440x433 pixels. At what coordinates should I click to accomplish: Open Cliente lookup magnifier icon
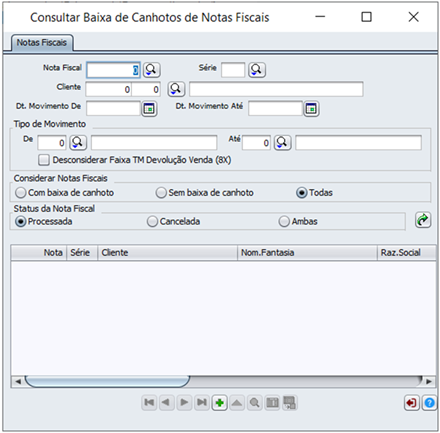pos(176,89)
